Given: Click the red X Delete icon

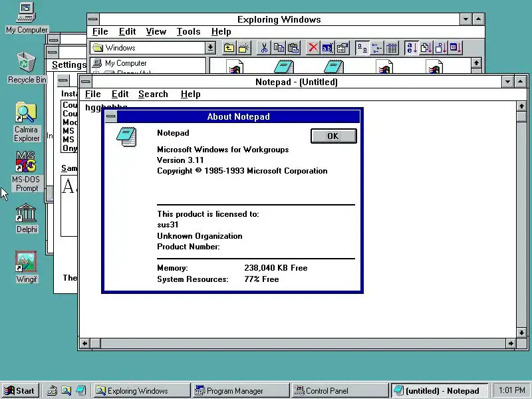Looking at the screenshot, I should click(313, 48).
